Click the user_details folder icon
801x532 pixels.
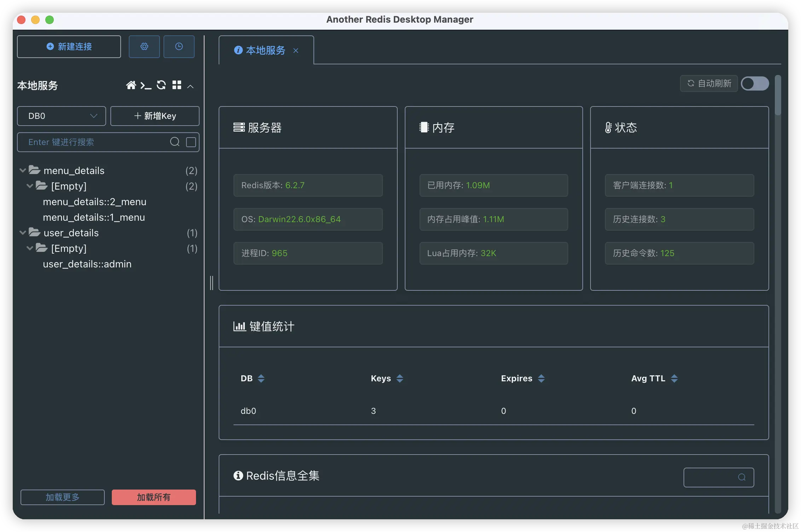34,232
